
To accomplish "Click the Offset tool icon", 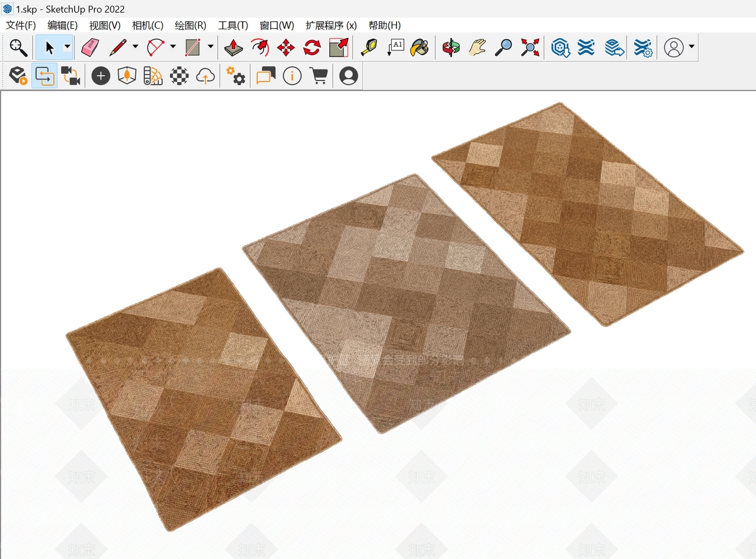I will [x=260, y=47].
